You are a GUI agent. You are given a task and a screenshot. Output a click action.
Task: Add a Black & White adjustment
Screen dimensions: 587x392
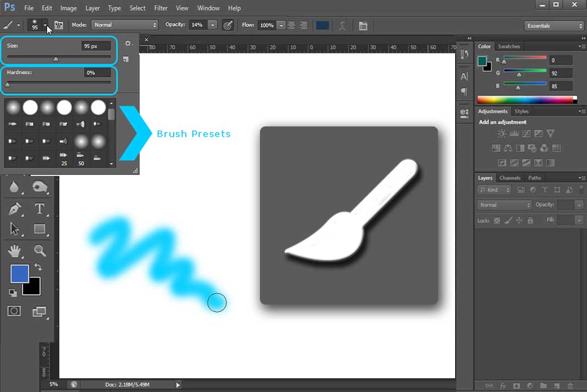click(520, 148)
